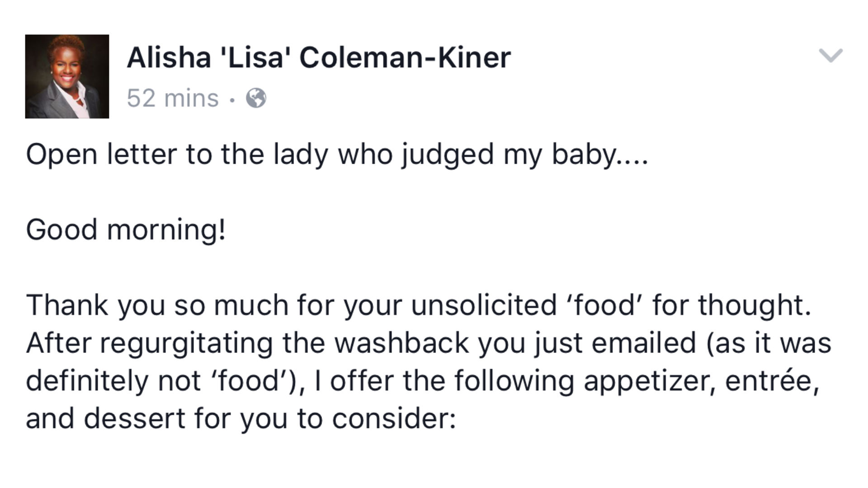
Task: Expand the post options chevron
Action: coord(830,56)
